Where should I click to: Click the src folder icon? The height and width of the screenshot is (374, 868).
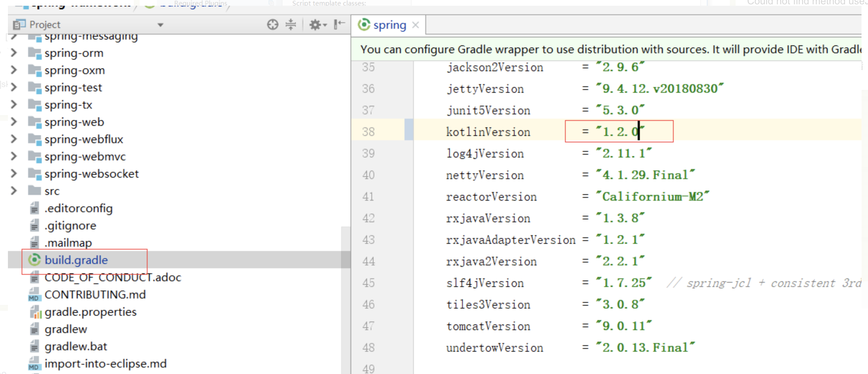pyautogui.click(x=35, y=191)
